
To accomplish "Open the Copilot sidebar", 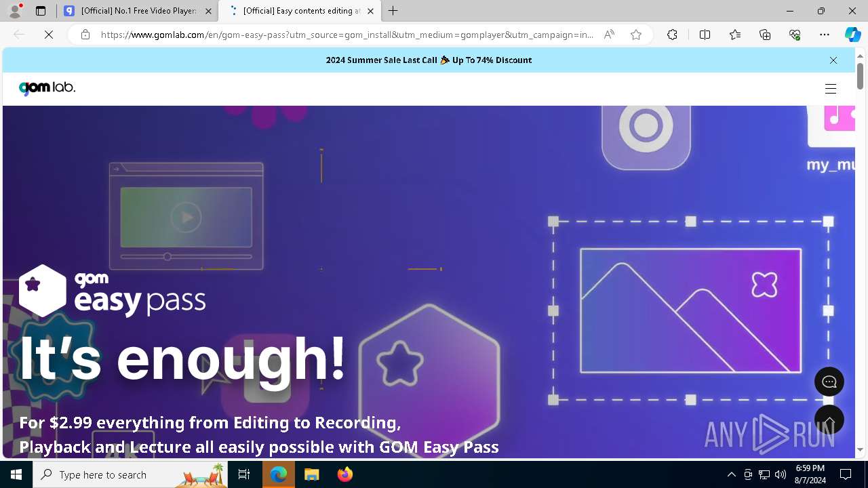I will coord(852,35).
